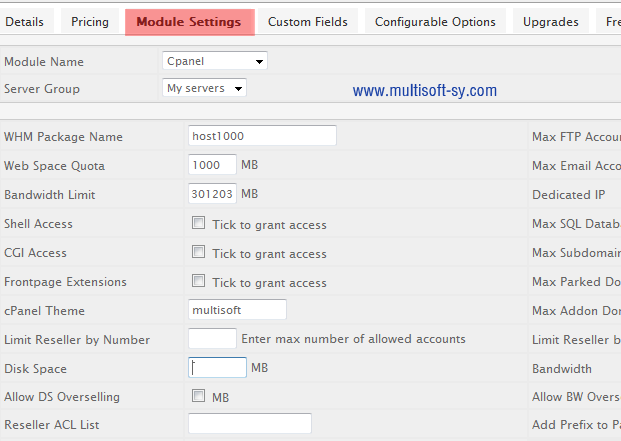Open the Pricing tab
Screen dimensions: 621x441
coord(90,21)
